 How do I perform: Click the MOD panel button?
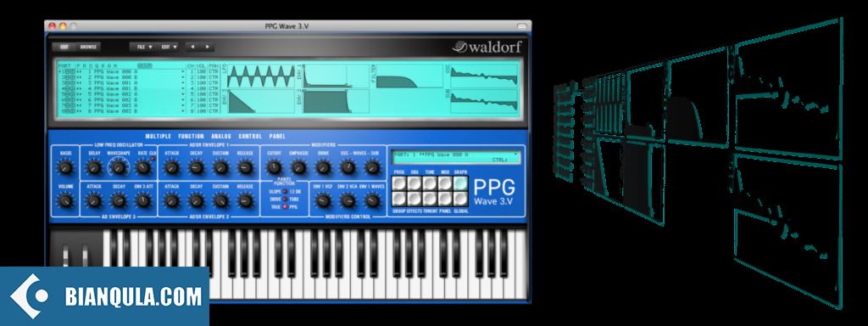coord(444,183)
